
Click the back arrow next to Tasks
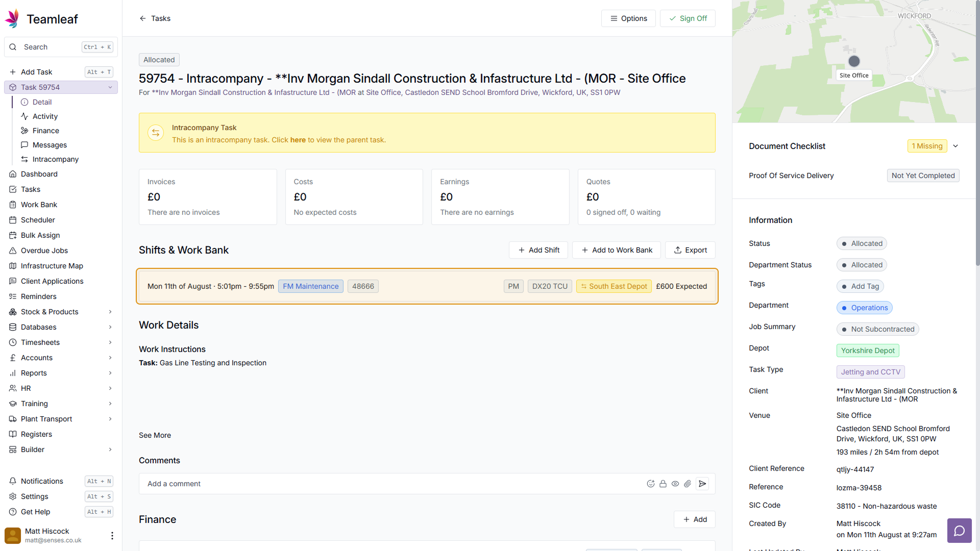[x=143, y=18]
